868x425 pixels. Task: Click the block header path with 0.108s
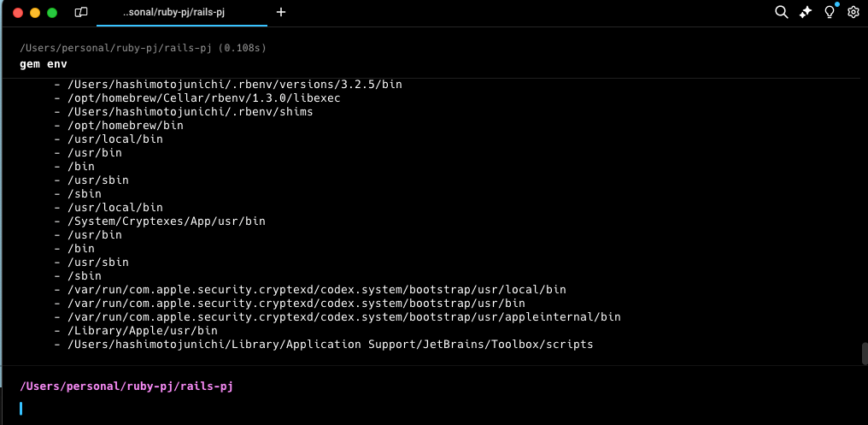point(143,48)
